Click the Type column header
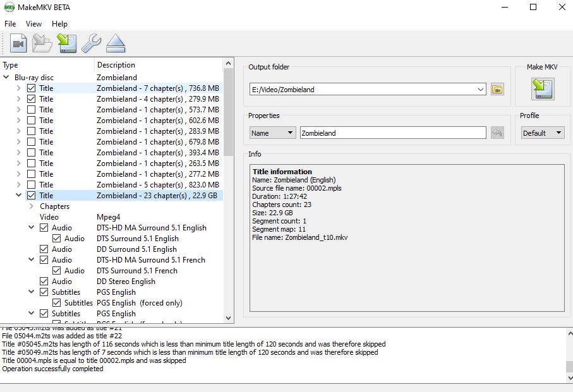Image resolution: width=573 pixels, height=392 pixels. (47, 65)
